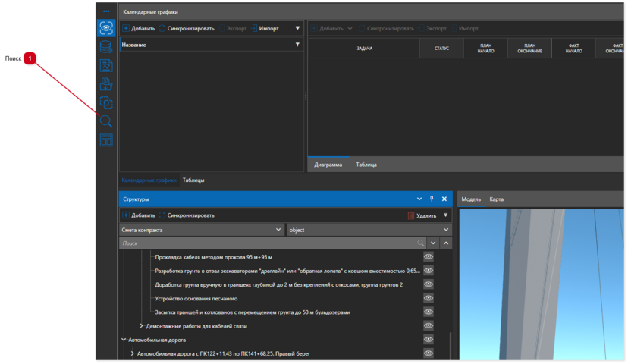Switch to the Таблица tab
The image size is (628, 364).
366,165
